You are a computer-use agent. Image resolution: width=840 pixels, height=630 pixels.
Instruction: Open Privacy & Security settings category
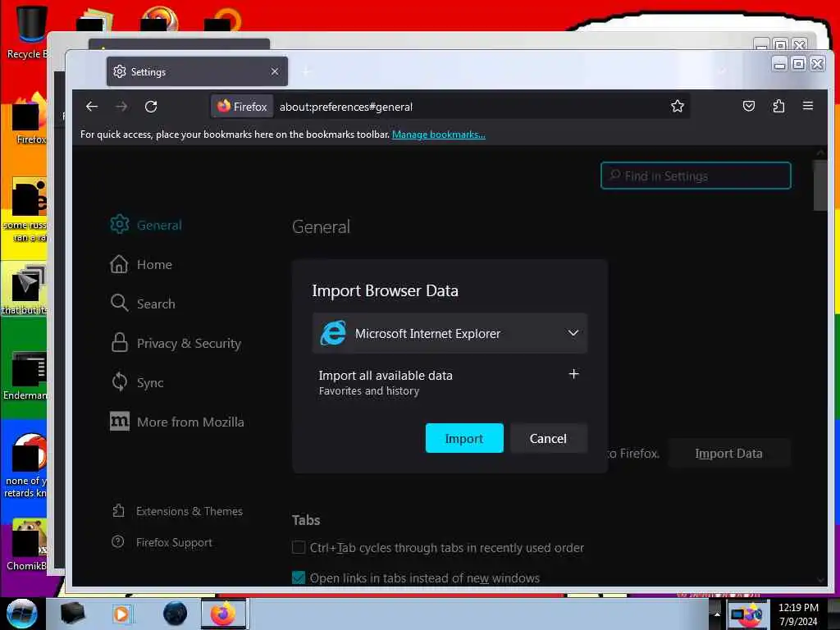point(176,343)
